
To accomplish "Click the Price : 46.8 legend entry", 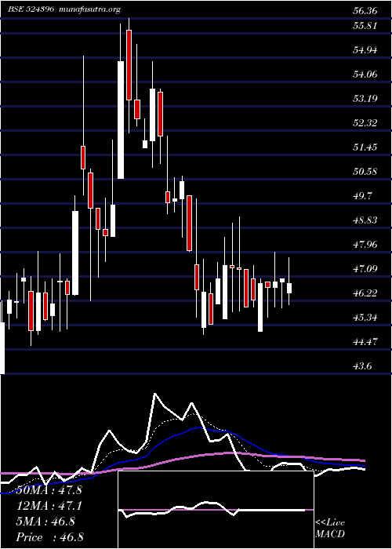I will point(49,537).
